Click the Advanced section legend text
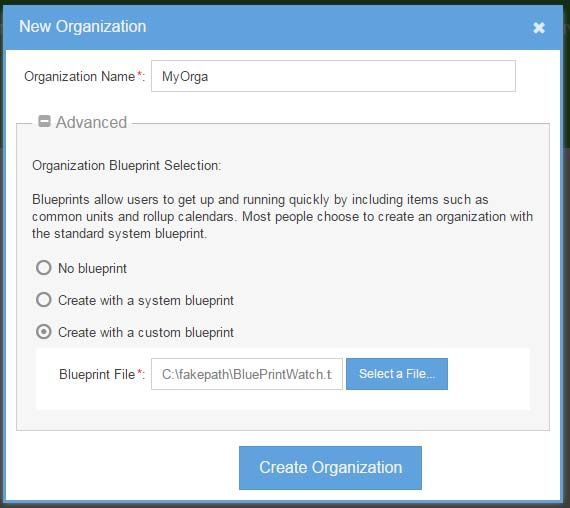 coord(91,122)
